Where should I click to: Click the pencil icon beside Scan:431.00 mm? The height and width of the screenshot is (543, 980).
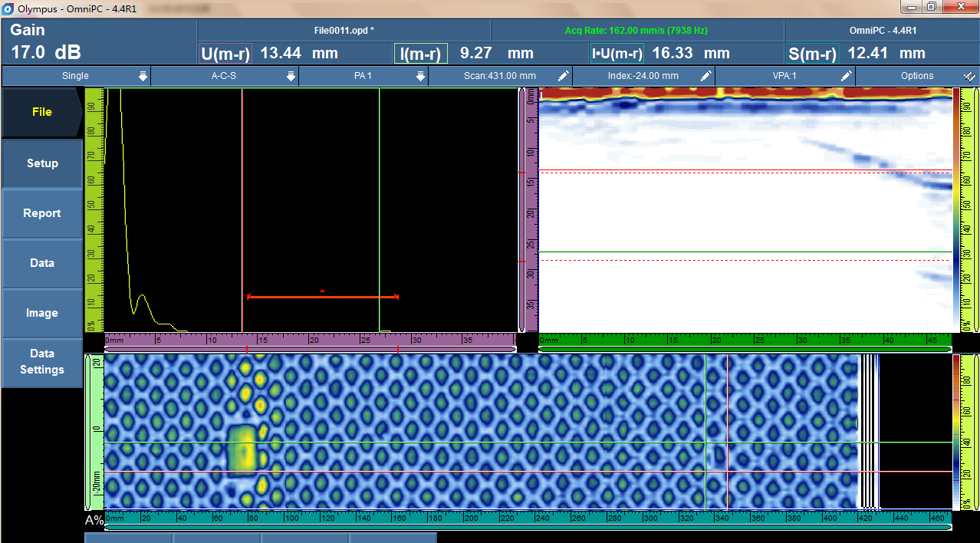(x=563, y=76)
